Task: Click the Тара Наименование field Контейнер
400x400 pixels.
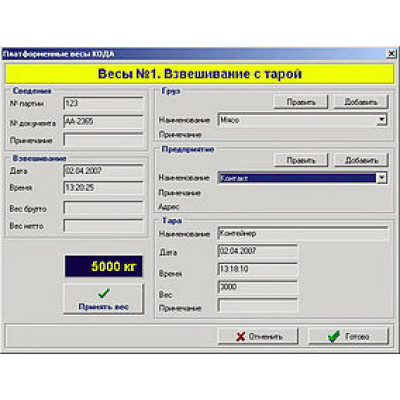Action: click(x=303, y=234)
